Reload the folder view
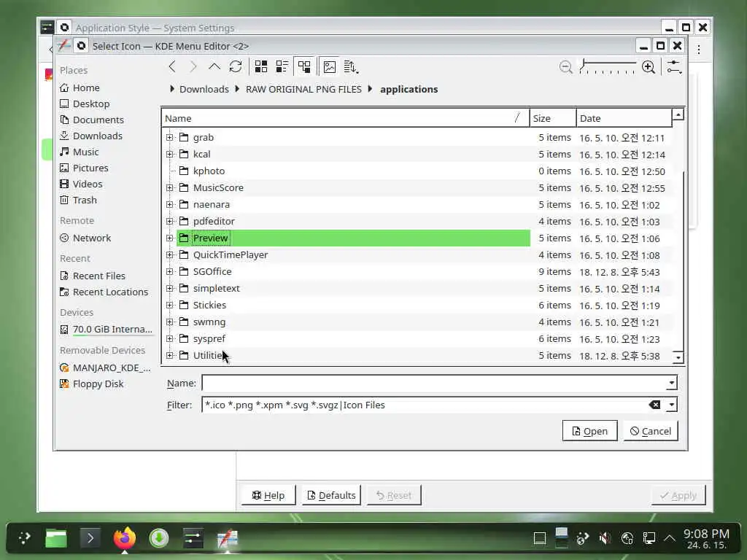 236,66
